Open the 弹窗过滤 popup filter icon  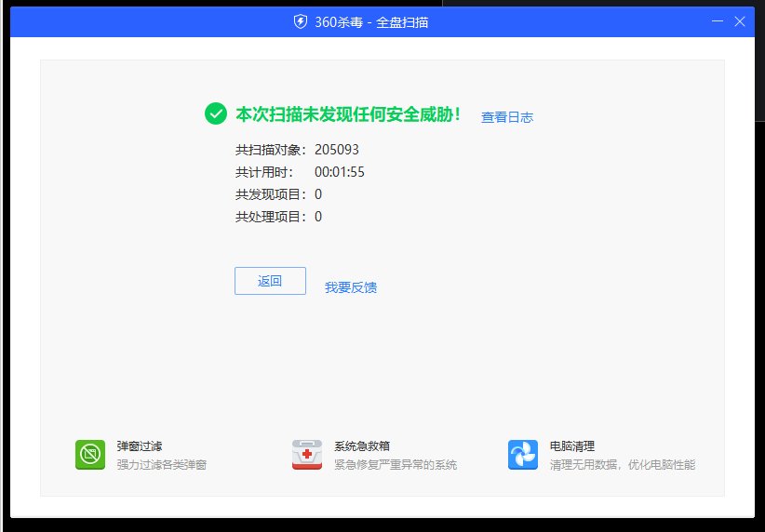[x=90, y=455]
